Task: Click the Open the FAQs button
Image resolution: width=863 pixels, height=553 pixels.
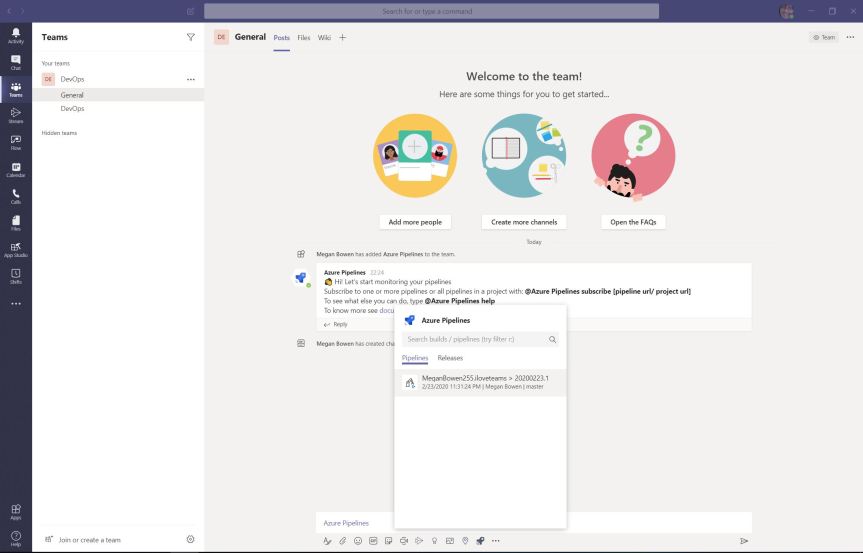Action: click(x=632, y=222)
